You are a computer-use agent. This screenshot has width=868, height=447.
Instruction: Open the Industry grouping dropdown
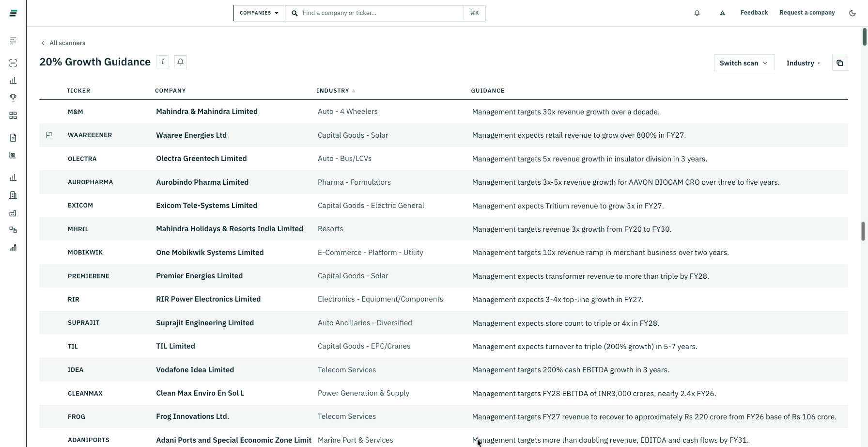tap(803, 63)
